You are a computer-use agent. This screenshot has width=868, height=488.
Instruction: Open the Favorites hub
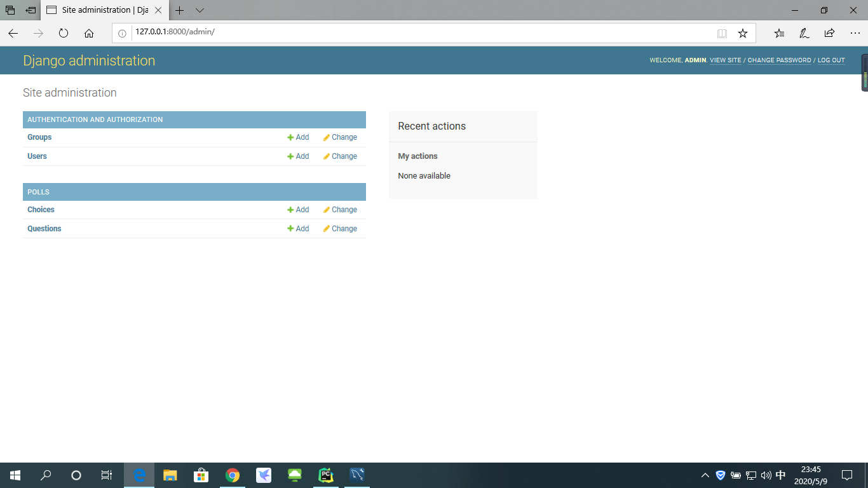[779, 33]
